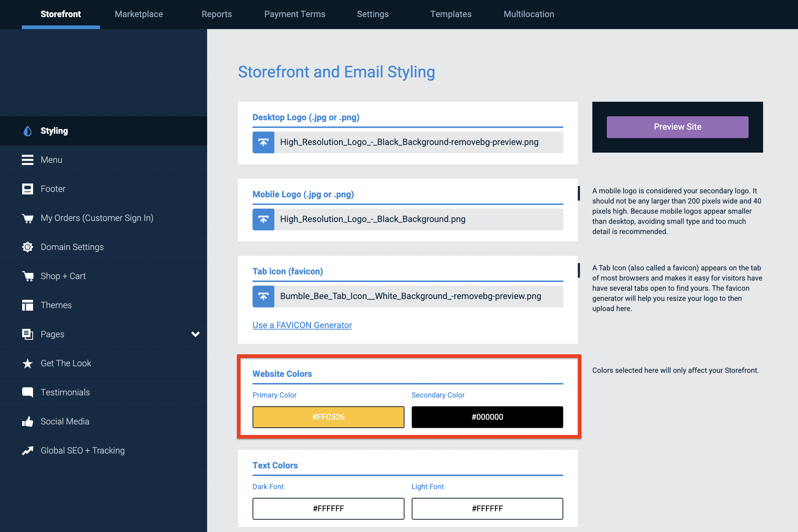Expand the Pages section chevron

[x=196, y=334]
